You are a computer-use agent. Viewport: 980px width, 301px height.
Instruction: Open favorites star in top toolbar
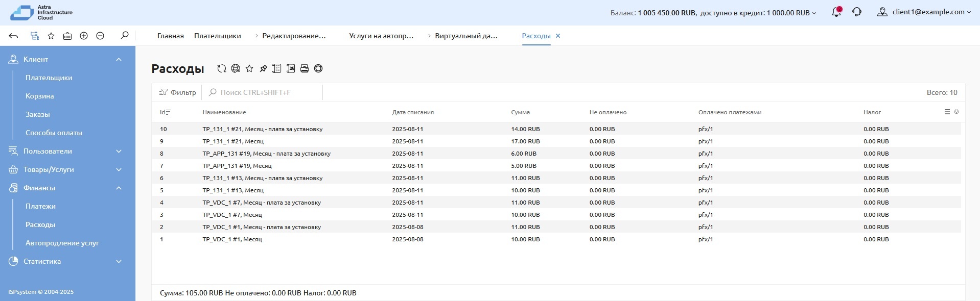(51, 36)
